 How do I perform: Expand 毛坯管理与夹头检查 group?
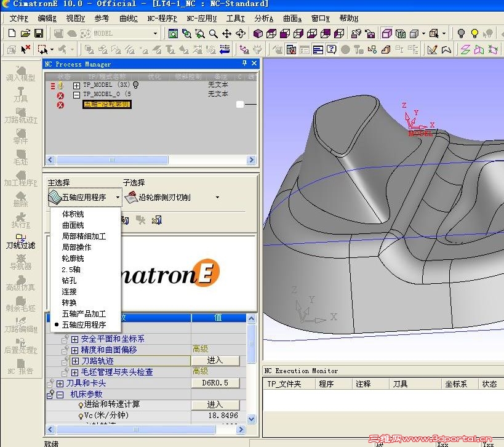point(75,372)
